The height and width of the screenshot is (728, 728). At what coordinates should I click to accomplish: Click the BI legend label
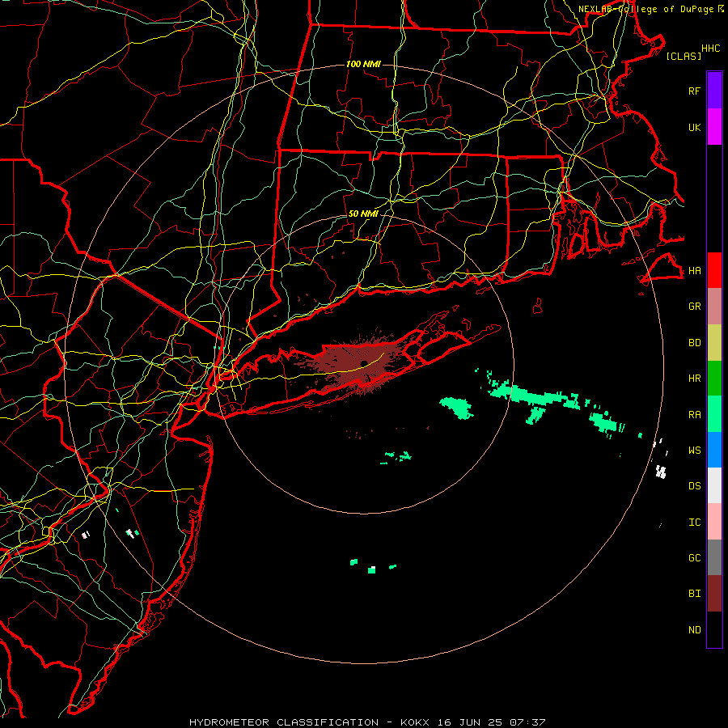[x=695, y=594]
